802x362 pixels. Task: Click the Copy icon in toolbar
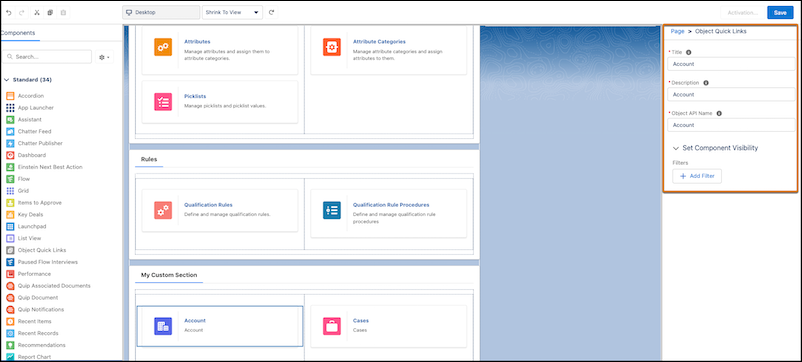50,12
